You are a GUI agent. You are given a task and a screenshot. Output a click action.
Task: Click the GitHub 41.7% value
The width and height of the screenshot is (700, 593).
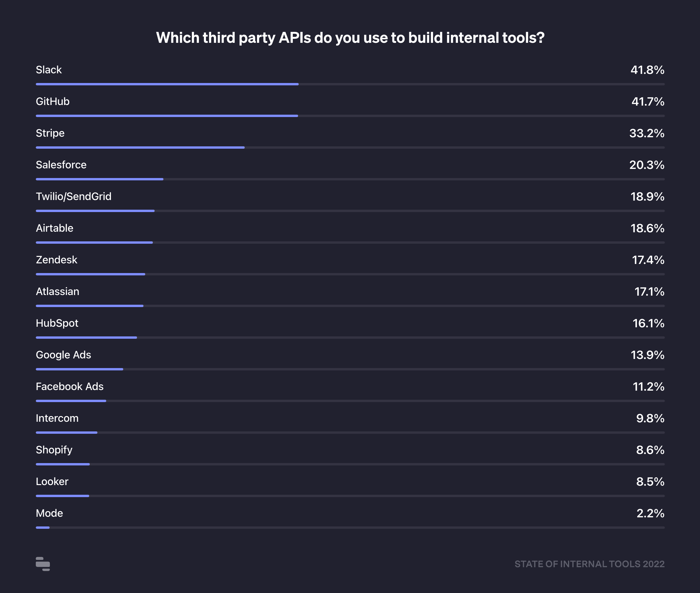point(647,101)
